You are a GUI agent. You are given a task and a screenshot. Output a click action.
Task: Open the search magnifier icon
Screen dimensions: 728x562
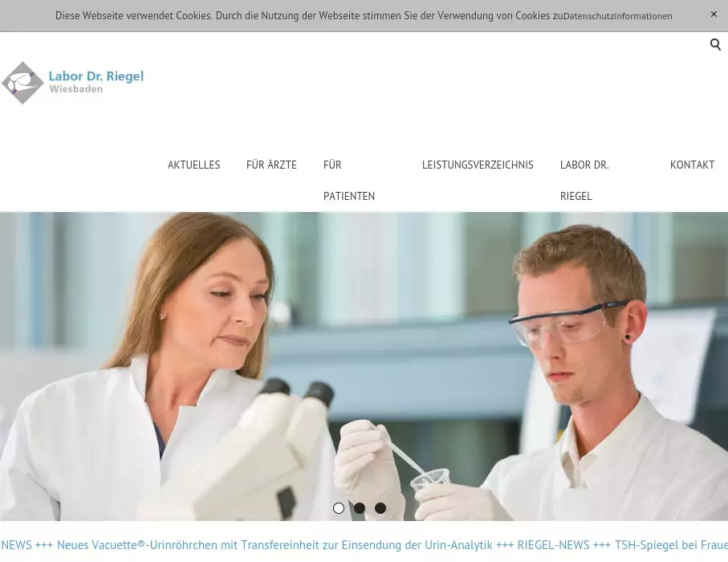pos(715,45)
